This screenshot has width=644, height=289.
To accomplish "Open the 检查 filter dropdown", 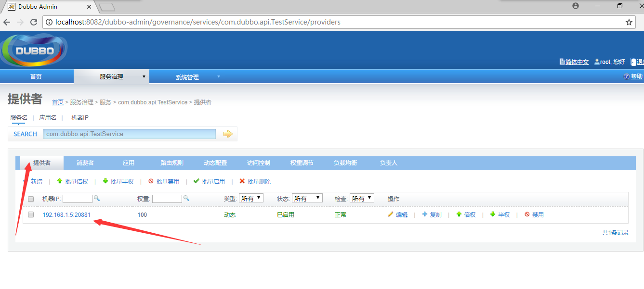I will point(362,198).
